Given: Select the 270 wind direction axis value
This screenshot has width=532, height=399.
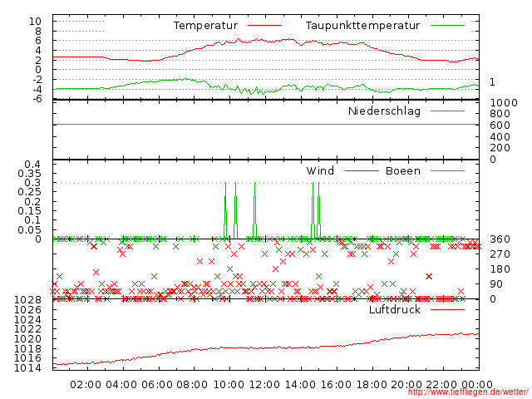Looking at the screenshot, I should [500, 254].
